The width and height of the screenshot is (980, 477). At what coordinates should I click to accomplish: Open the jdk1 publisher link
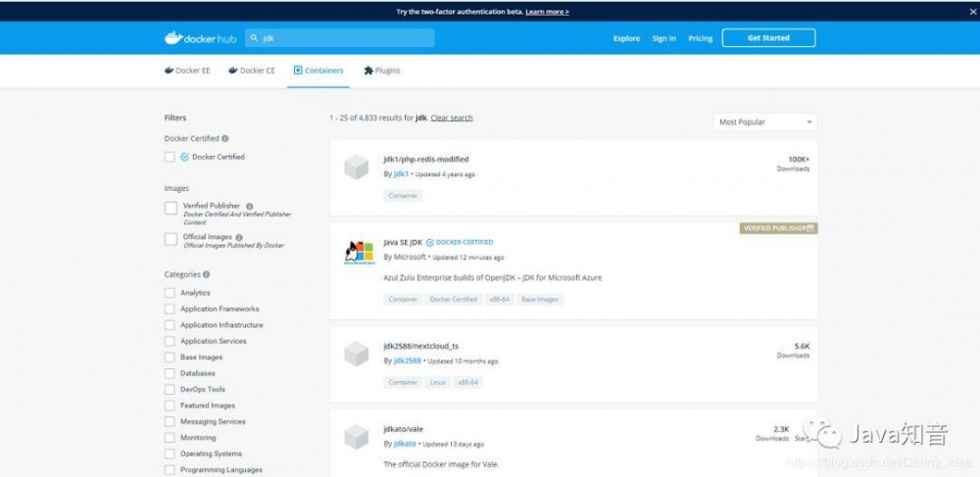[x=401, y=174]
